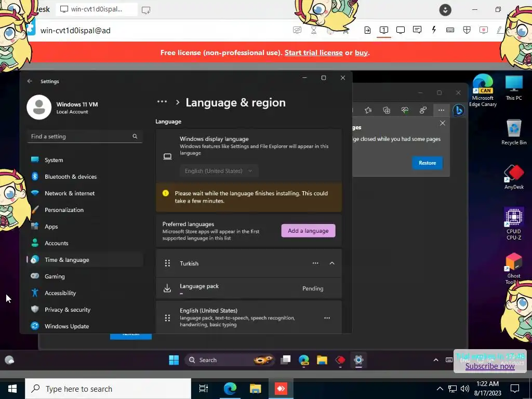Viewport: 532px width, 399px height.
Task: Open Edge settings and more menu
Action: [441, 110]
